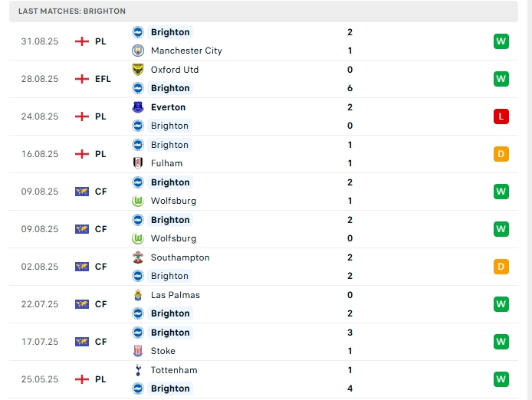
Task: Click the W badge for Manchester City match
Action: [501, 41]
